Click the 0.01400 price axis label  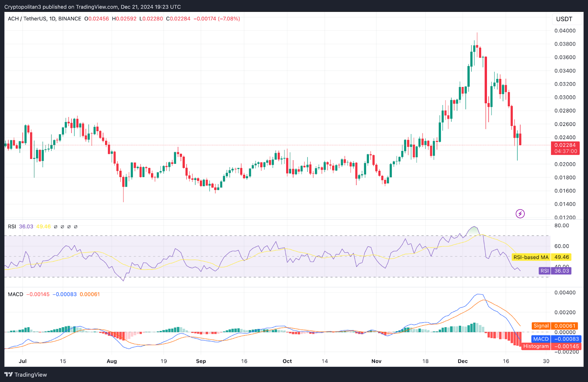point(565,204)
